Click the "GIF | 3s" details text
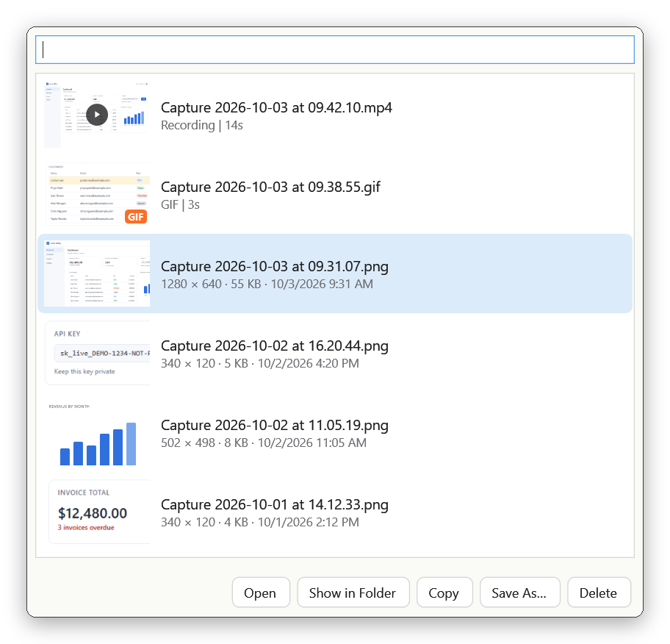 [180, 205]
